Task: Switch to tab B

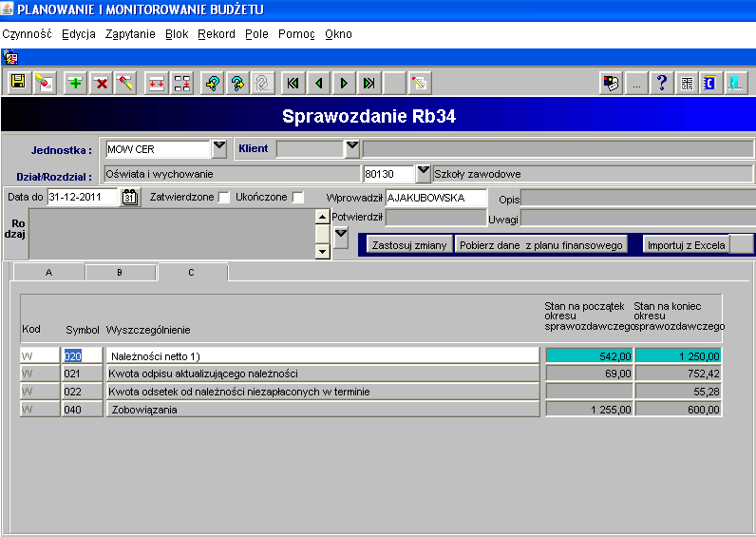Action: 120,273
